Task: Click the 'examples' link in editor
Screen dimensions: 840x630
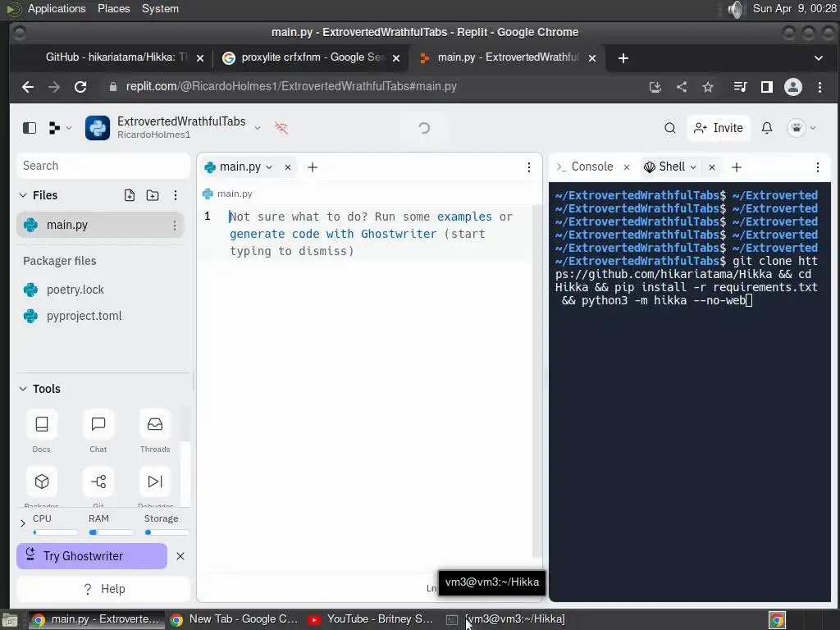Action: click(464, 217)
